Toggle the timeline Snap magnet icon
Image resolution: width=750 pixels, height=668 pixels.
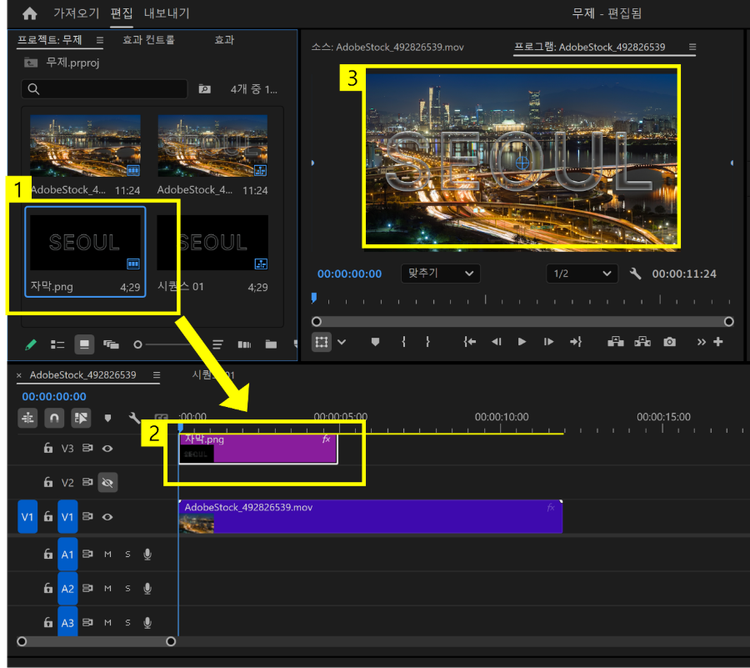click(53, 417)
